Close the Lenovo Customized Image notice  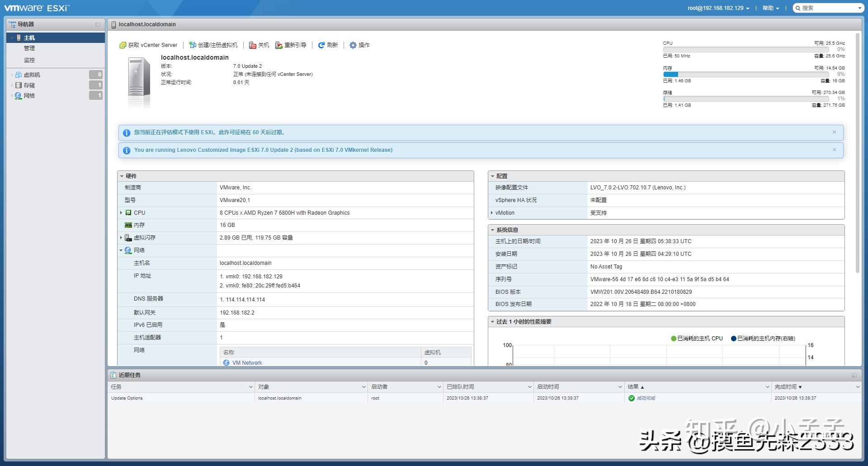point(834,150)
